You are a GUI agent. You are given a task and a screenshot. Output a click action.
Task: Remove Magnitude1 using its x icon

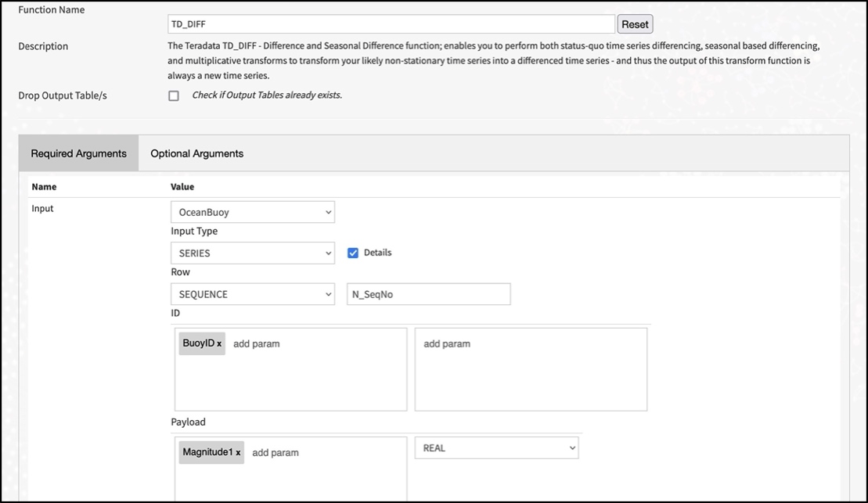click(239, 452)
